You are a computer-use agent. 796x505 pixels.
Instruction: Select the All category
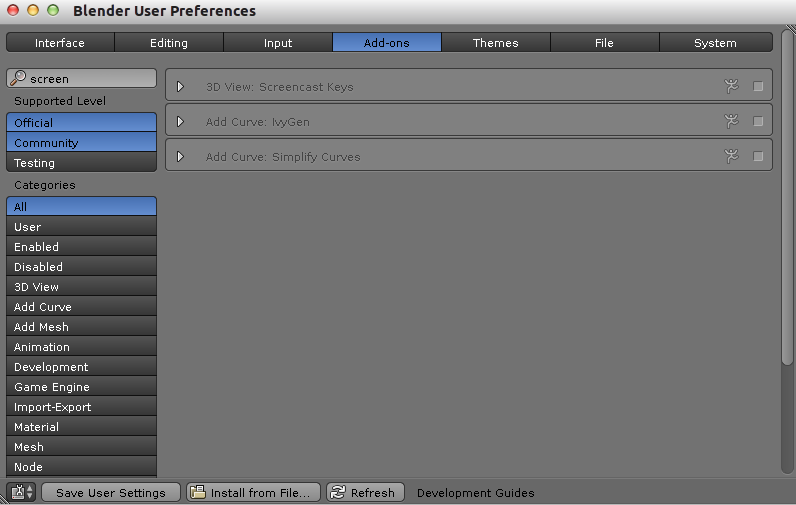[81, 207]
